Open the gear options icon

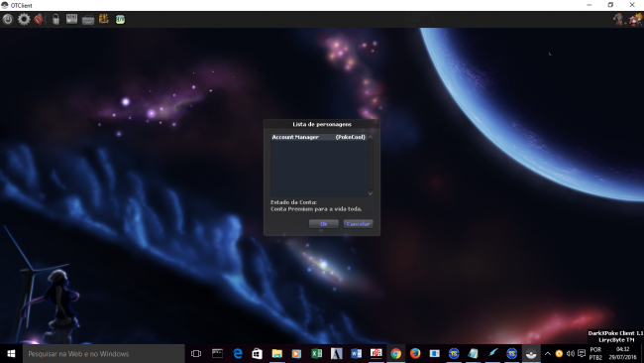[24, 19]
